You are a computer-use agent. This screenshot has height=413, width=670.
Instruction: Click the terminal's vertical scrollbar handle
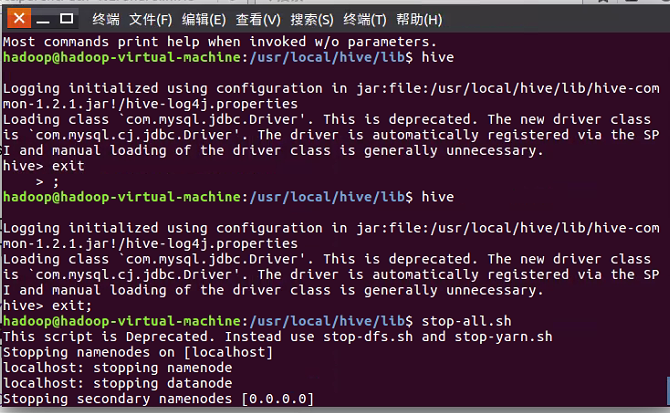668,390
